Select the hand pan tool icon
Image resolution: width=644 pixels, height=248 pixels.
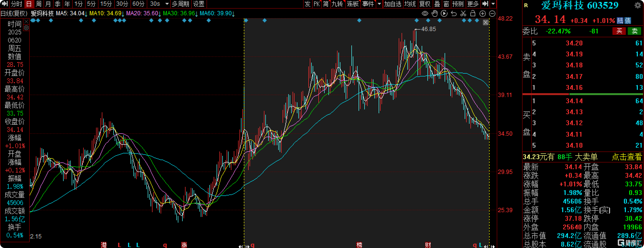tap(435, 13)
